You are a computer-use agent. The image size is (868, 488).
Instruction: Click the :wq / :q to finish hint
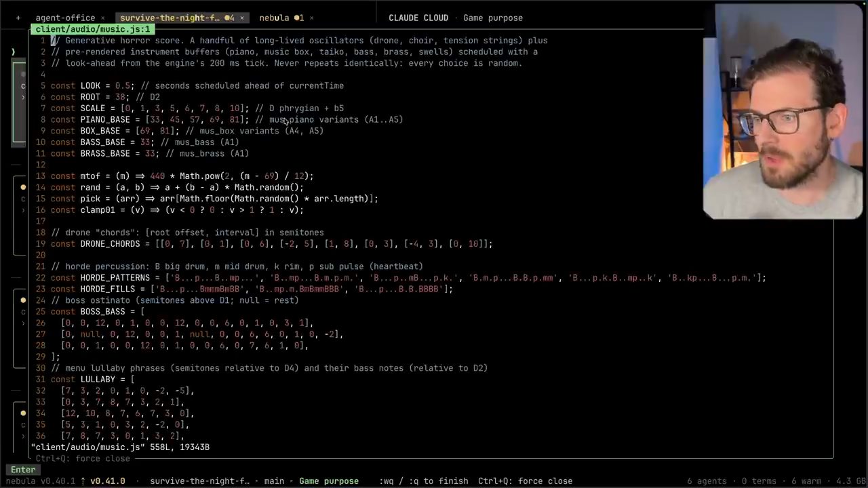point(423,481)
